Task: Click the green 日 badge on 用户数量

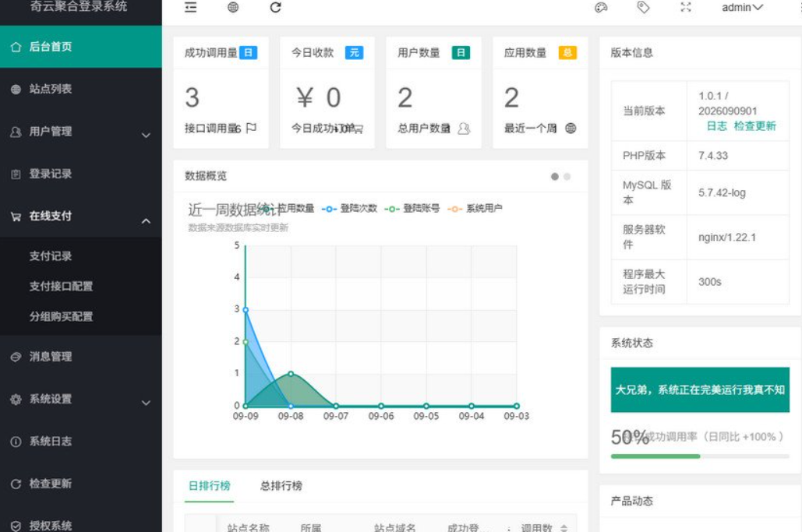Action: pos(461,53)
